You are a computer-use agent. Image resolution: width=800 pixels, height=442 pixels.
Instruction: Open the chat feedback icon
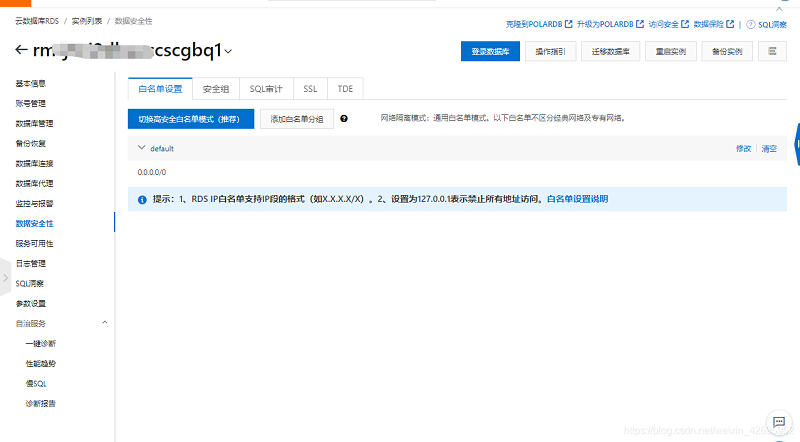pos(779,422)
